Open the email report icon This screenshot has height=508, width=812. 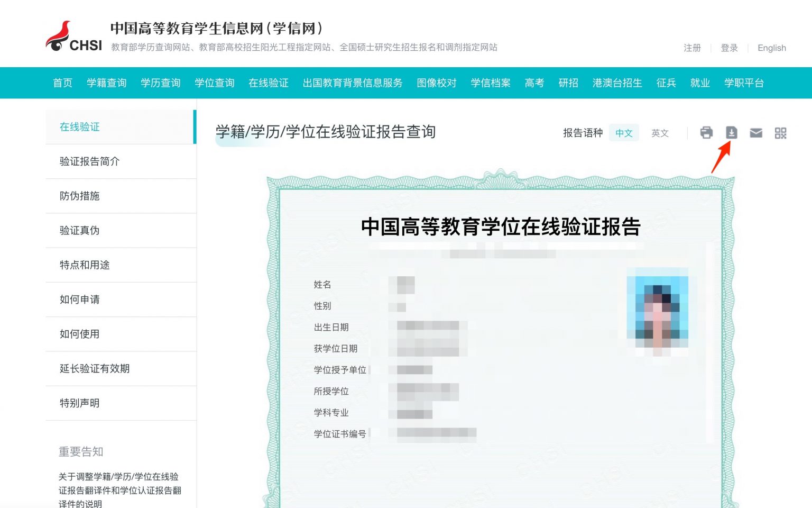(x=755, y=133)
